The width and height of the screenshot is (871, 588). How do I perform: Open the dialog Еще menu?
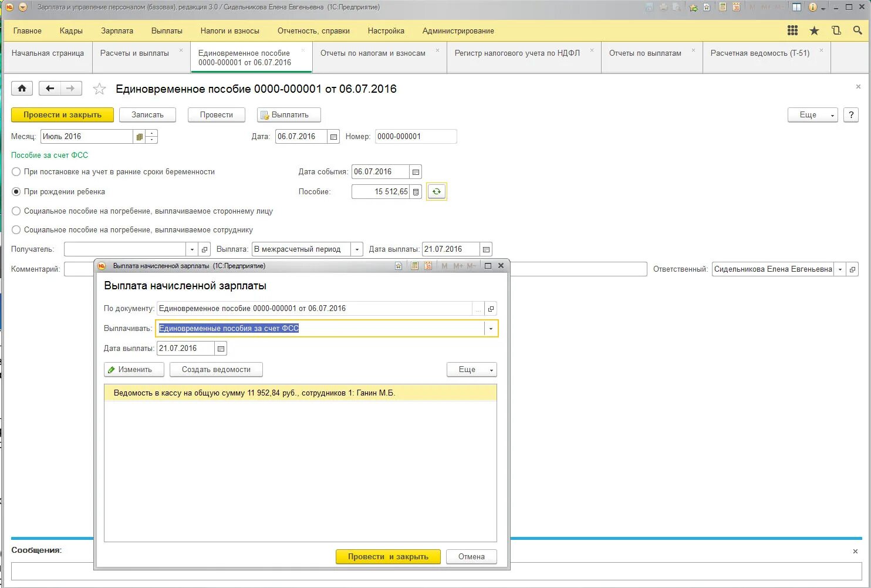coord(471,370)
